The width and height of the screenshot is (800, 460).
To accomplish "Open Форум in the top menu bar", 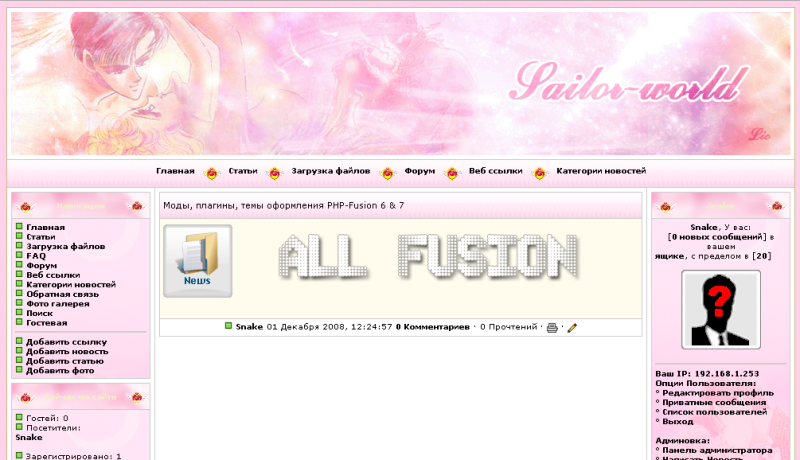I will (419, 171).
